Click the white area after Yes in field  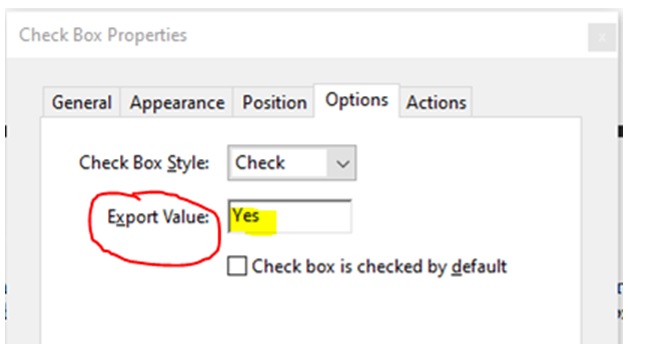(314, 217)
